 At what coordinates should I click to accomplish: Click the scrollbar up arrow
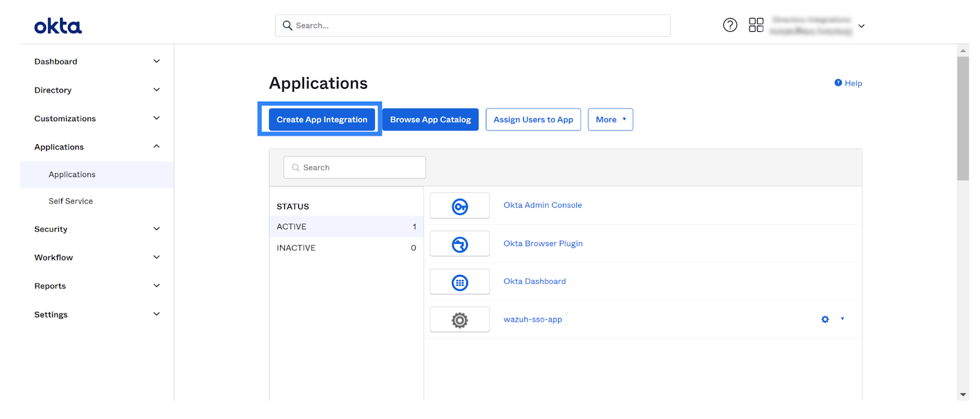(963, 51)
